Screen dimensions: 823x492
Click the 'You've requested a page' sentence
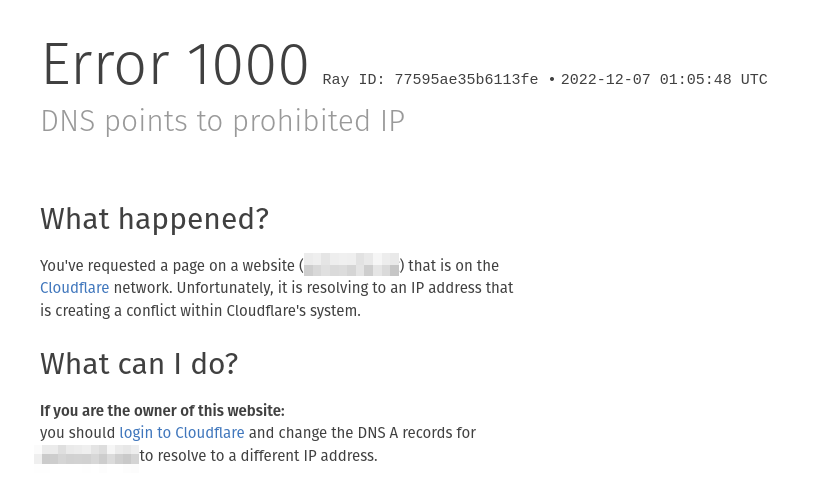(167, 266)
